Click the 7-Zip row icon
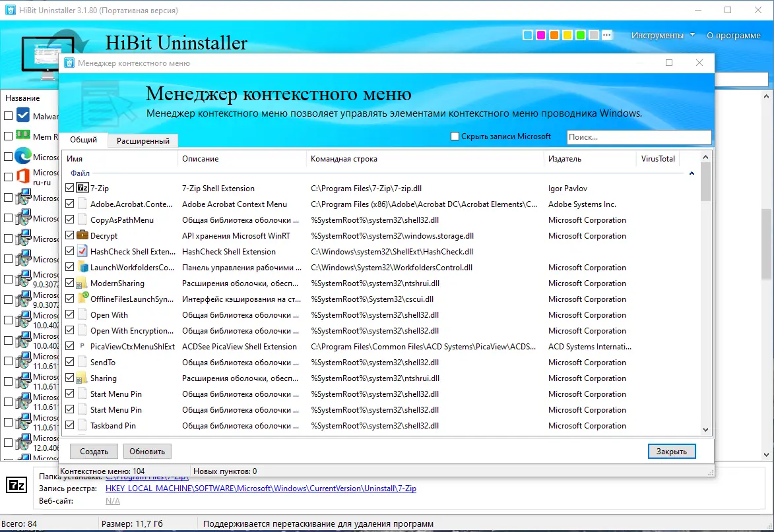774x532 pixels. click(x=82, y=188)
